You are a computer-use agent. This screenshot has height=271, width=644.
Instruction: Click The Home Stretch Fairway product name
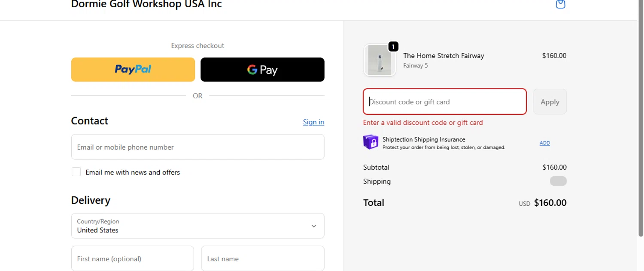(x=444, y=56)
